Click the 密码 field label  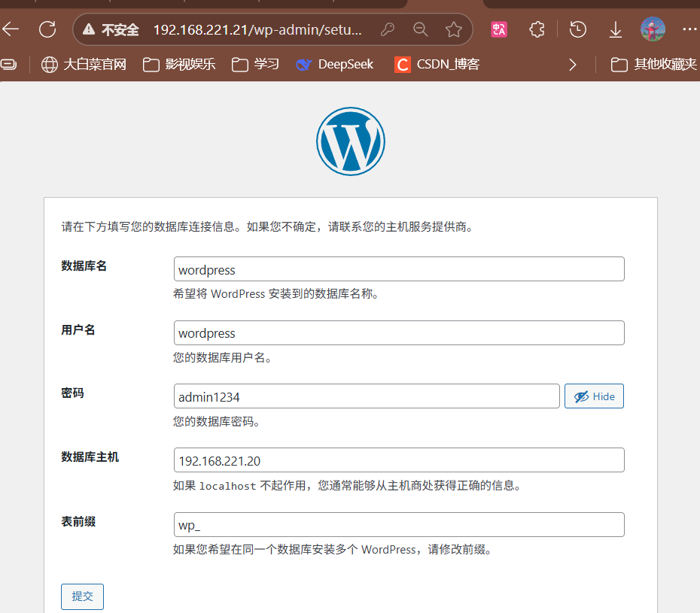(72, 393)
